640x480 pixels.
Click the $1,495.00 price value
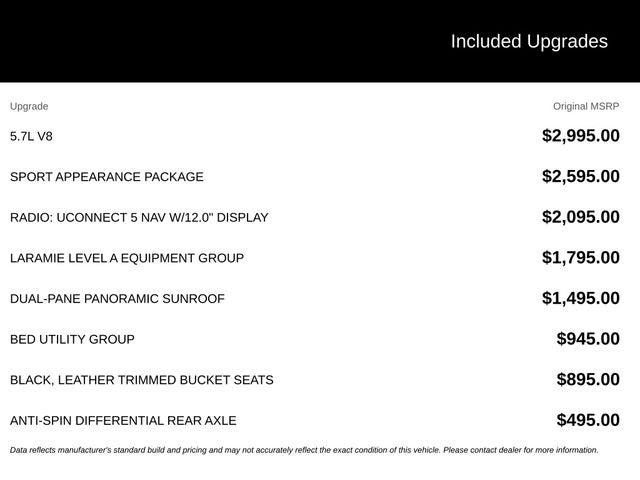pos(580,298)
